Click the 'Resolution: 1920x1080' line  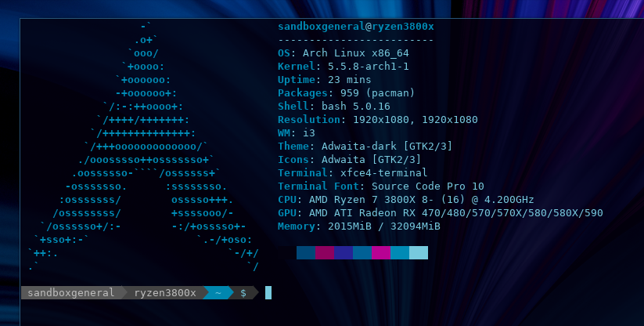coord(378,120)
